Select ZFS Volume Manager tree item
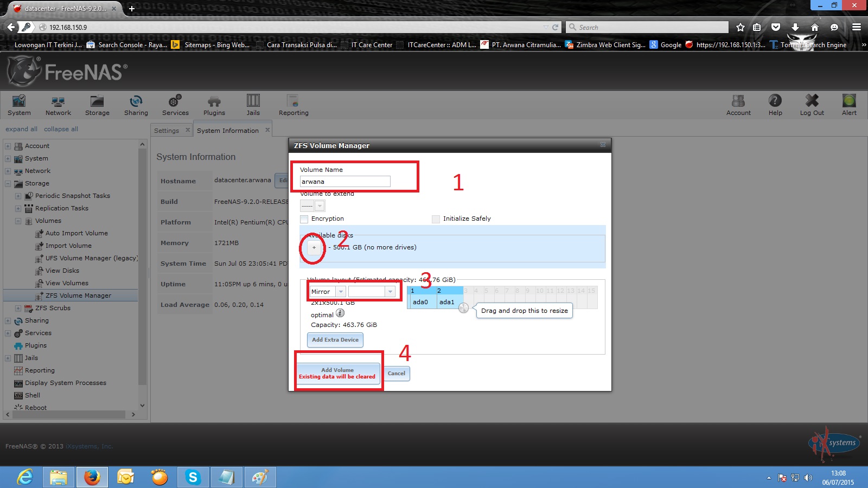Image resolution: width=868 pixels, height=488 pixels. [78, 296]
